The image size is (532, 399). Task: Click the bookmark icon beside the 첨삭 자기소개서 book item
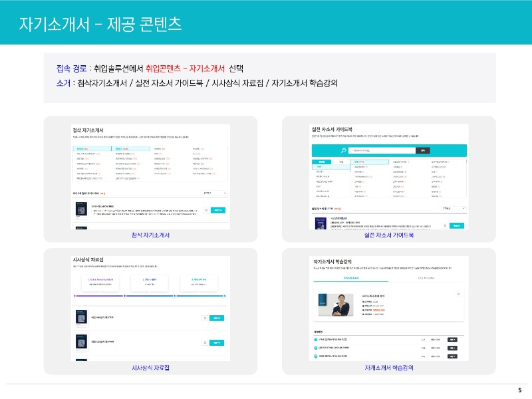tap(207, 209)
